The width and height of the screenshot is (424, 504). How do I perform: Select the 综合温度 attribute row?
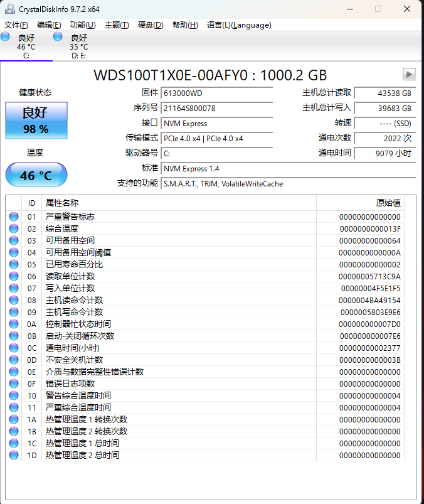point(188,228)
